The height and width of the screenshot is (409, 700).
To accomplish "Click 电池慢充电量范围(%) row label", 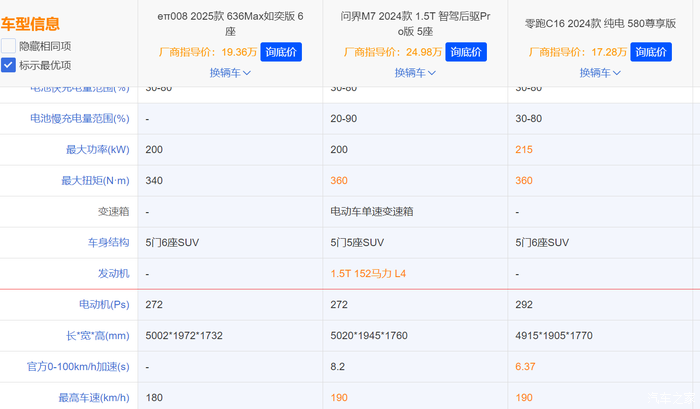I will pyautogui.click(x=80, y=119).
